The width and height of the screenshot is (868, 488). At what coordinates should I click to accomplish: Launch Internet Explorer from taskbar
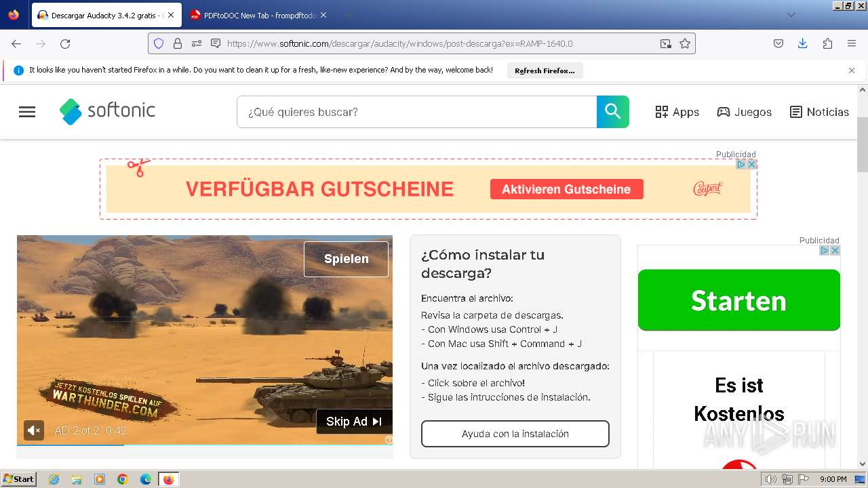click(54, 479)
